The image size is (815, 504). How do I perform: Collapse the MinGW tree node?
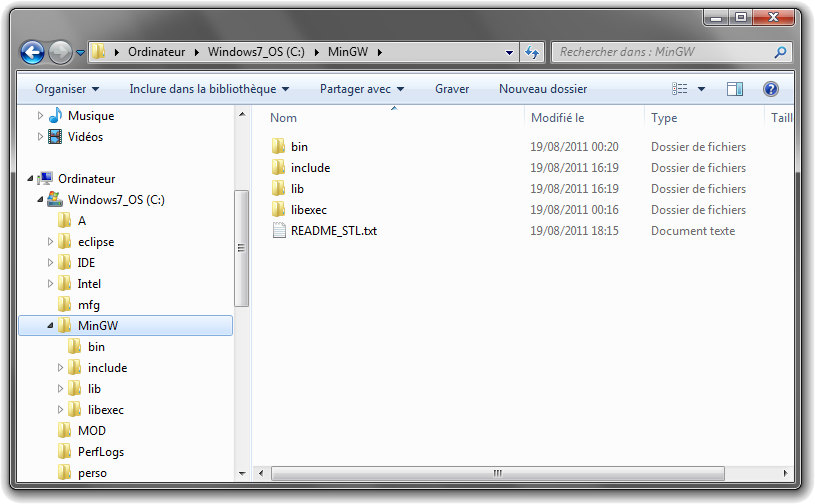pyautogui.click(x=50, y=326)
